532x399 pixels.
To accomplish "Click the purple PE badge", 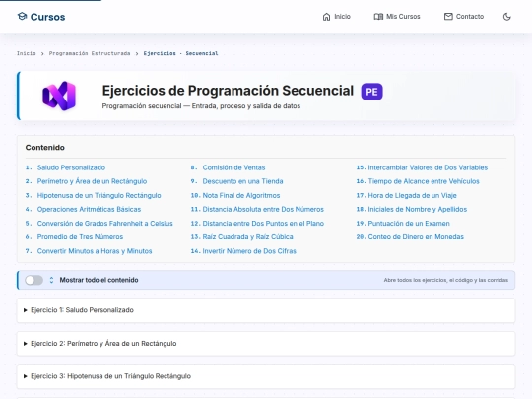I will tap(371, 92).
